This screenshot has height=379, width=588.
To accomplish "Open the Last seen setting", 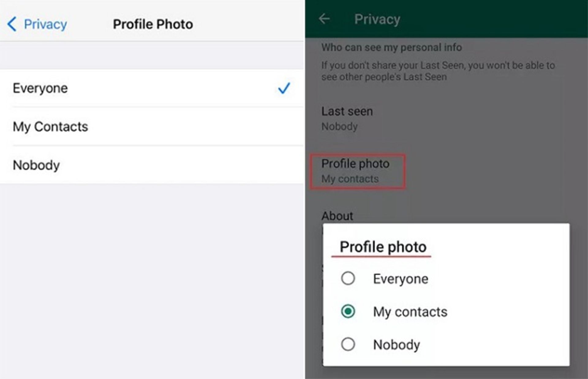I will pos(347,118).
